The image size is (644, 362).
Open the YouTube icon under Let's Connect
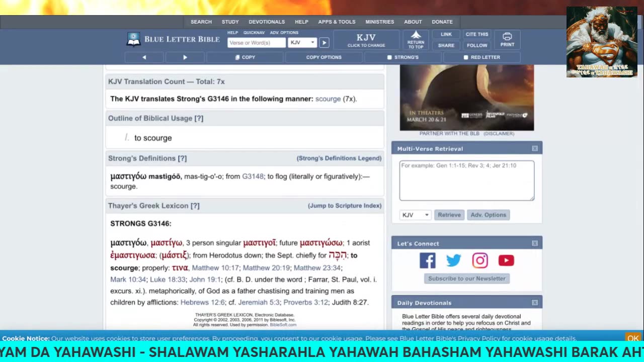[506, 260]
